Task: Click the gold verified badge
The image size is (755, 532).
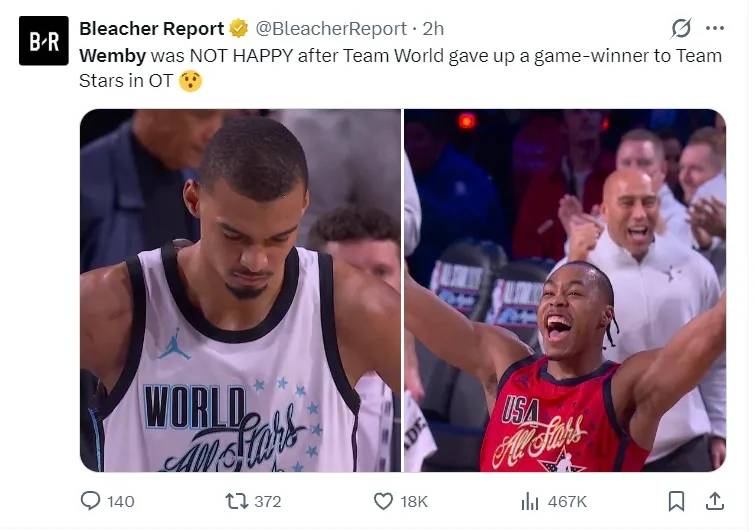Action: pos(238,28)
